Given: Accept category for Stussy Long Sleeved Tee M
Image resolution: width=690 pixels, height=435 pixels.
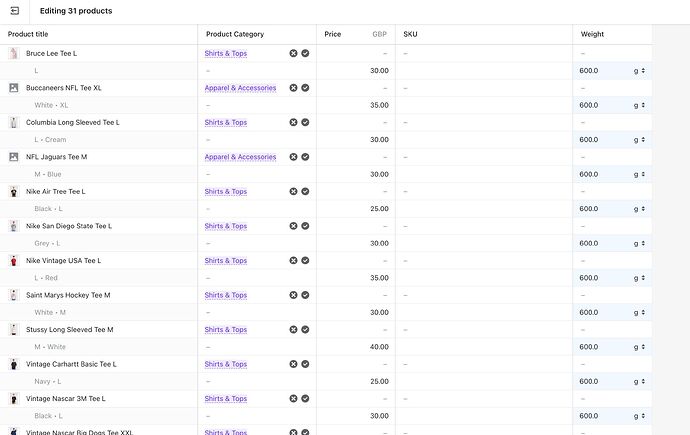Looking at the screenshot, I should coord(305,329).
